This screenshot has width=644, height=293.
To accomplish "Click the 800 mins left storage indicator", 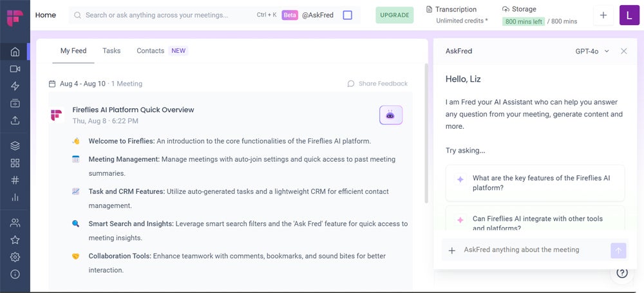I will (x=524, y=21).
